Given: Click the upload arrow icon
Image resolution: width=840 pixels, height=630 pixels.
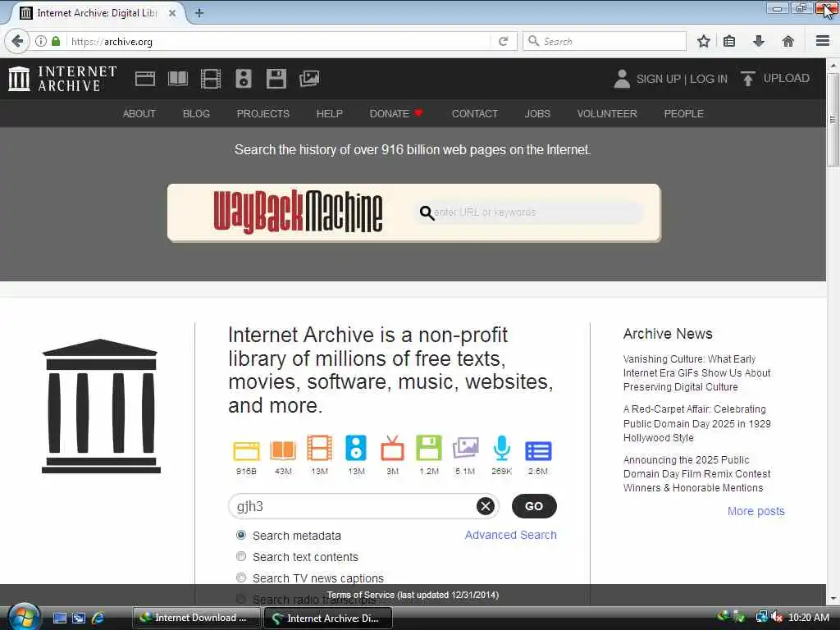Looking at the screenshot, I should click(748, 79).
